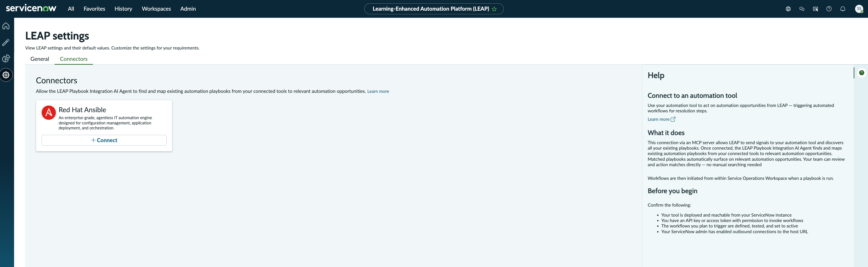The image size is (868, 267).
Task: Connect the Red Hat Ansible connector
Action: 104,140
